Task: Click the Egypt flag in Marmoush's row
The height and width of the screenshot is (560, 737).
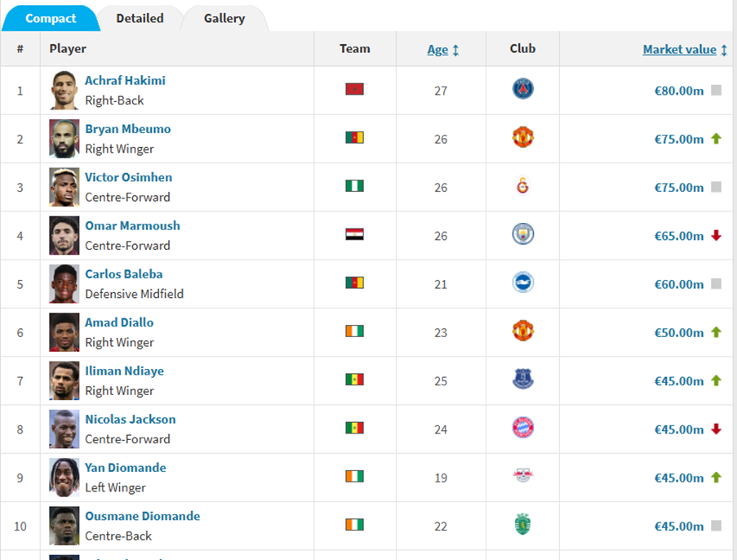Action: point(354,235)
